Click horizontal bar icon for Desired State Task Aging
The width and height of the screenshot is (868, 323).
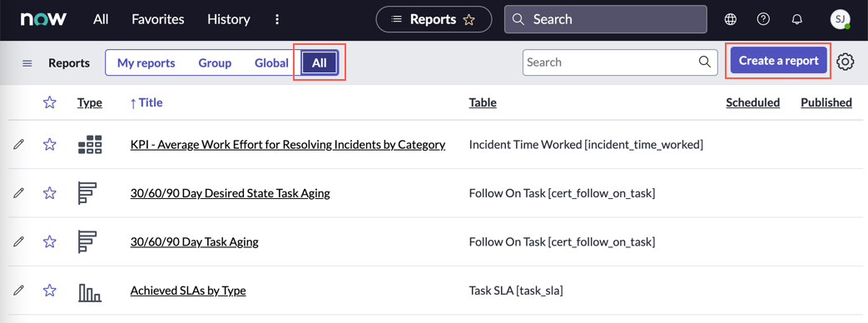[87, 193]
